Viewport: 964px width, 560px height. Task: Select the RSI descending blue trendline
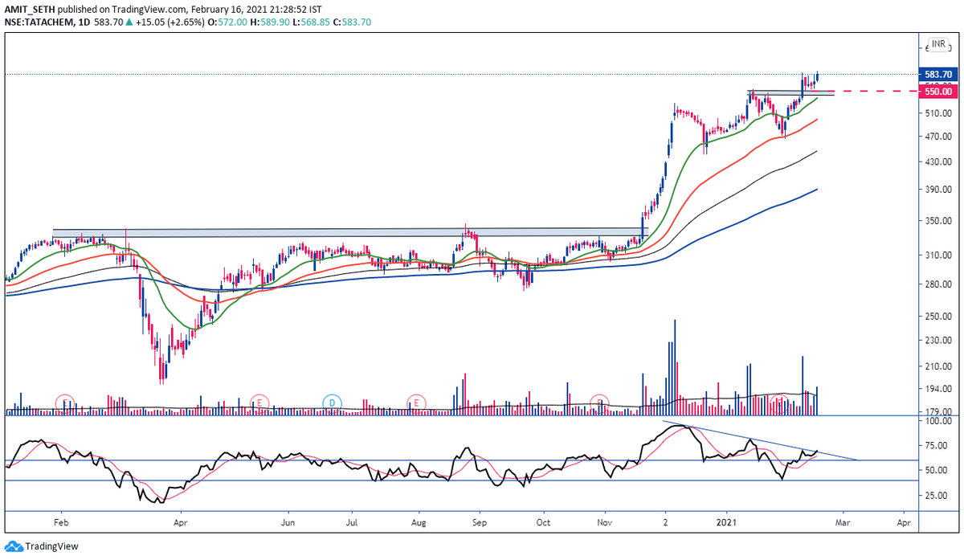pyautogui.click(x=759, y=440)
